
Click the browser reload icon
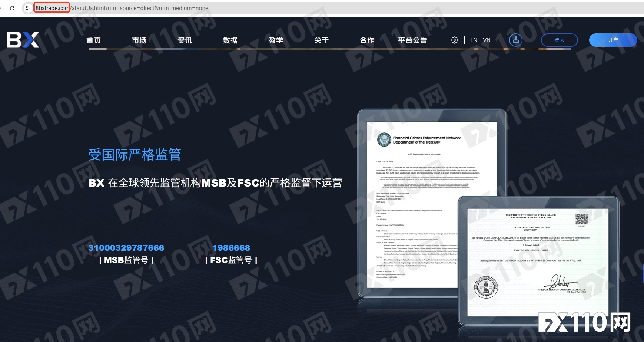click(x=12, y=8)
